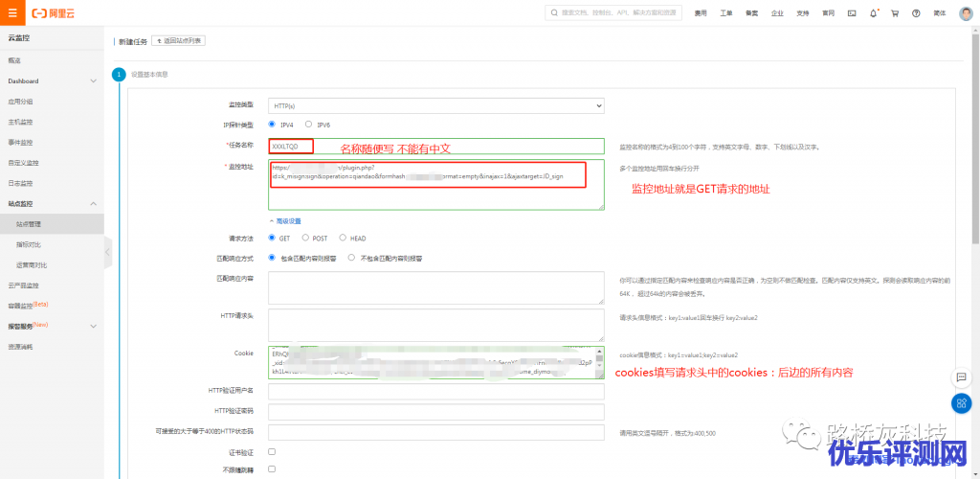Open the 监控类型 HTTP(s) dropdown
Viewport: 980px width, 479px height.
pyautogui.click(x=436, y=104)
